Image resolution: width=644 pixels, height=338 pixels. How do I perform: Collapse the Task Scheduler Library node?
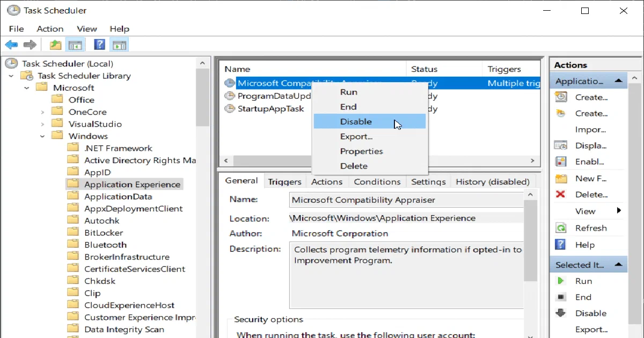point(11,76)
